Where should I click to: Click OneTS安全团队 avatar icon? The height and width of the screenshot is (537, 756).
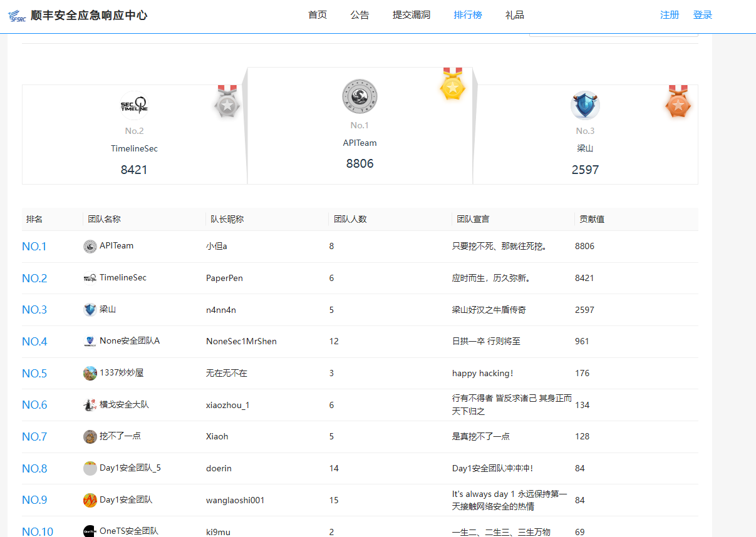click(x=90, y=531)
